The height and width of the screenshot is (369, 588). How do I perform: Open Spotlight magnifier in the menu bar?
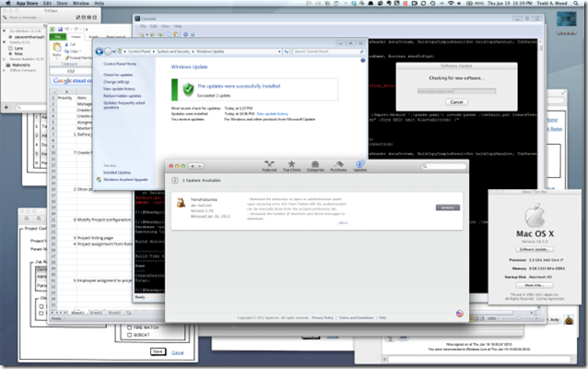(576, 3)
